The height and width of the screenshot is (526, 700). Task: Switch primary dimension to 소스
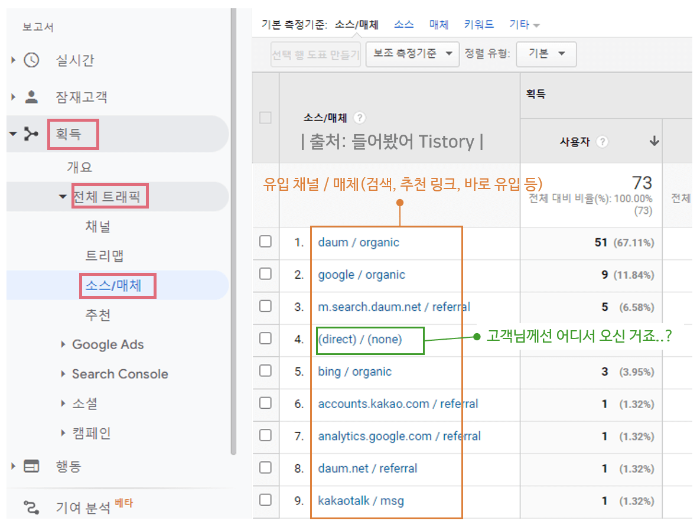404,25
